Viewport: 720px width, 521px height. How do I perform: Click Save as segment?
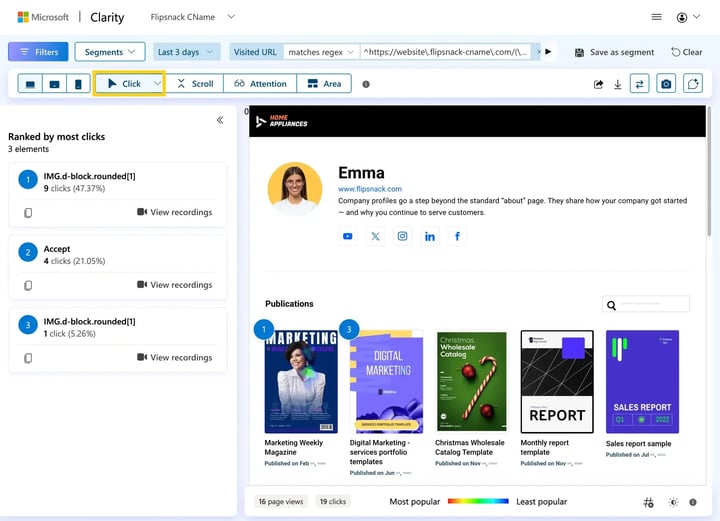[x=614, y=52]
